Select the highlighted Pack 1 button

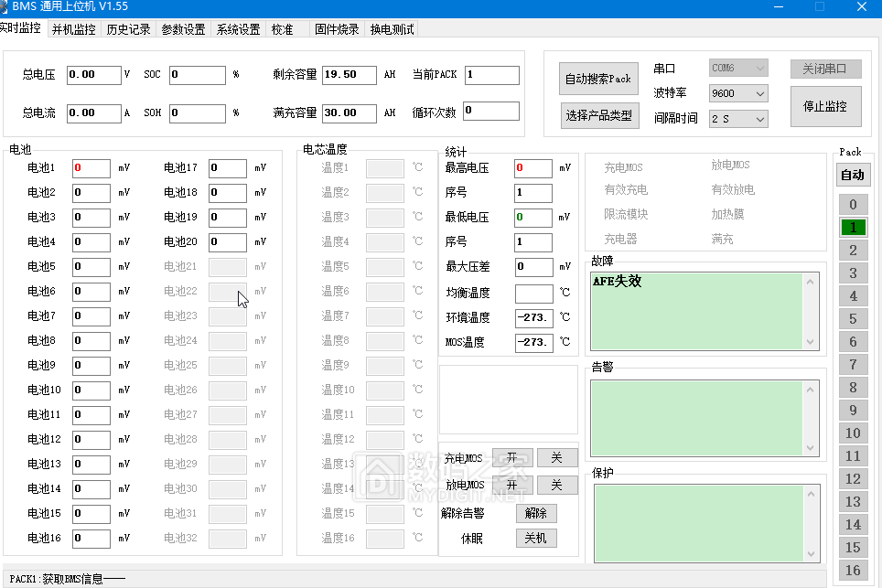(853, 227)
